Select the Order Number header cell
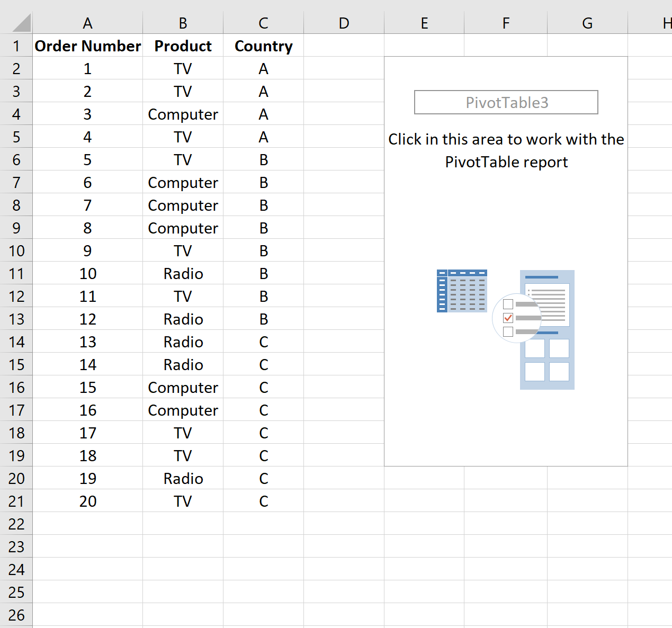This screenshot has width=672, height=628. (x=87, y=46)
